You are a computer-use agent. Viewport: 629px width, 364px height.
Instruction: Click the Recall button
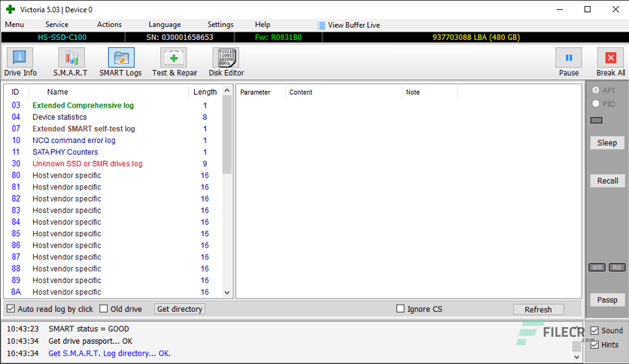coord(607,180)
